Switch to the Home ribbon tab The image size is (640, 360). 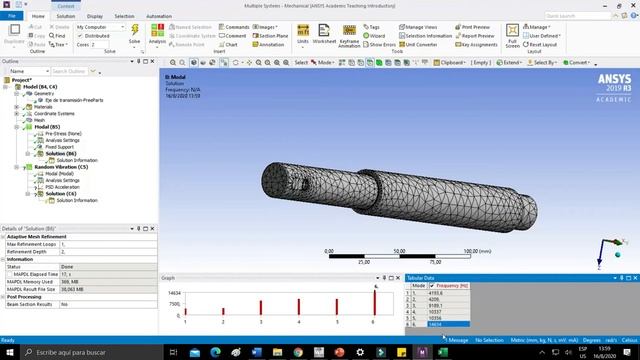pyautogui.click(x=38, y=16)
